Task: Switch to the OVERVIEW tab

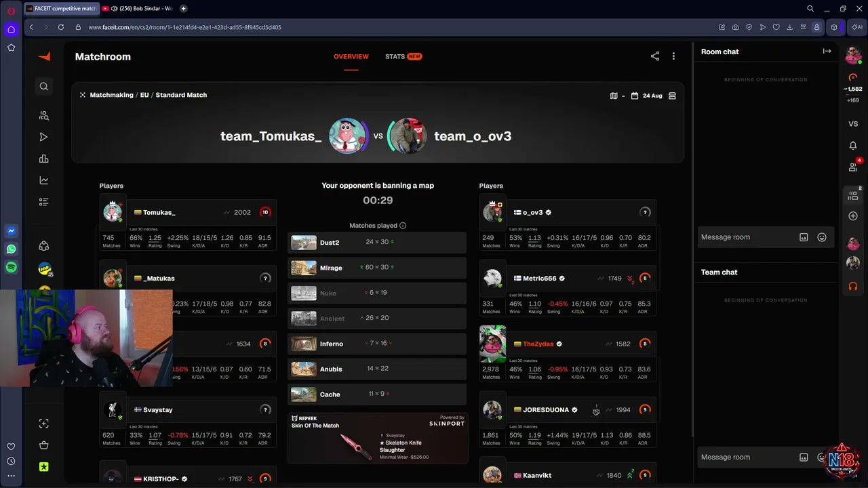Action: [x=351, y=57]
